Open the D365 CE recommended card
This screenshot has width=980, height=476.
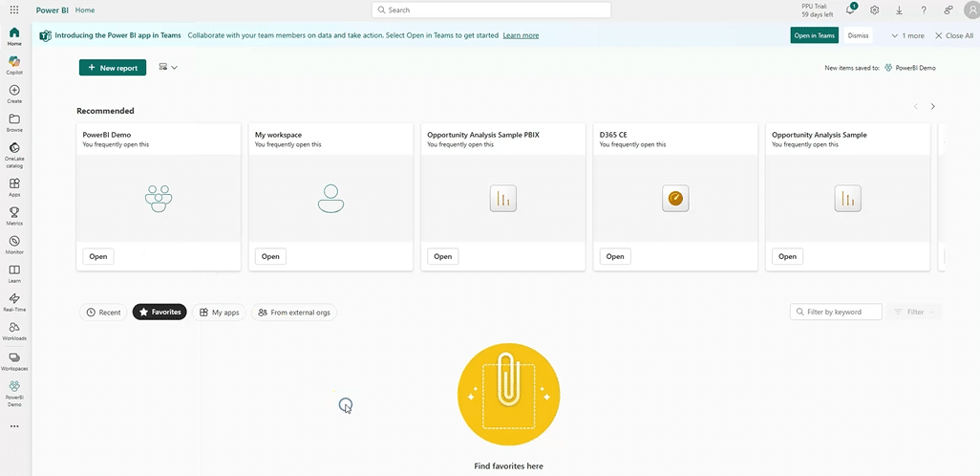[615, 256]
